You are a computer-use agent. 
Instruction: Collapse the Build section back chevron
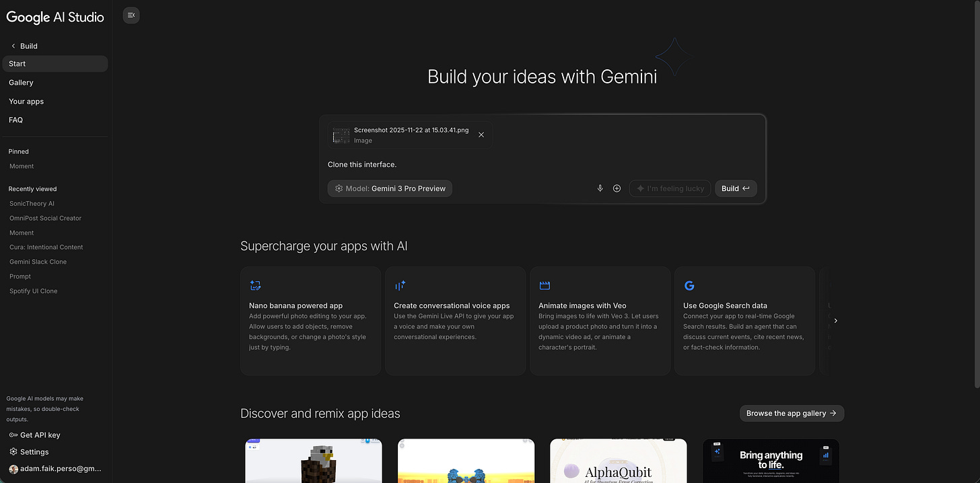[13, 46]
